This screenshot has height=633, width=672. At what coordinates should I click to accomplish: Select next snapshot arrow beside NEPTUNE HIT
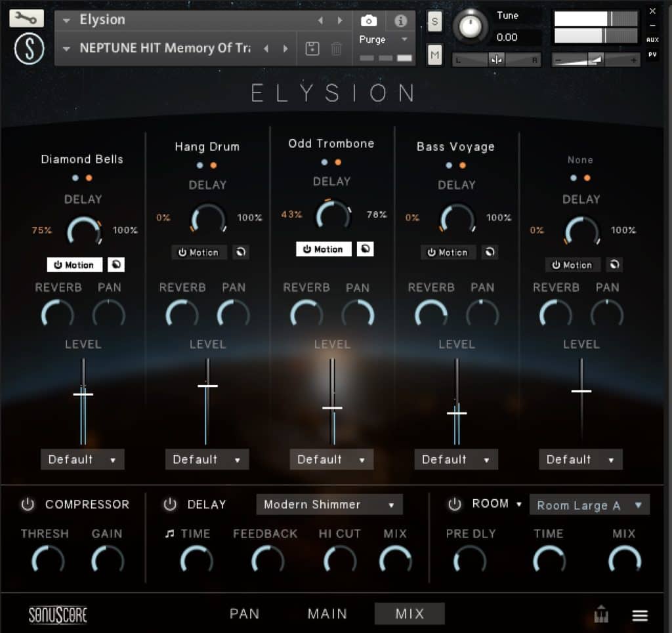click(x=285, y=49)
